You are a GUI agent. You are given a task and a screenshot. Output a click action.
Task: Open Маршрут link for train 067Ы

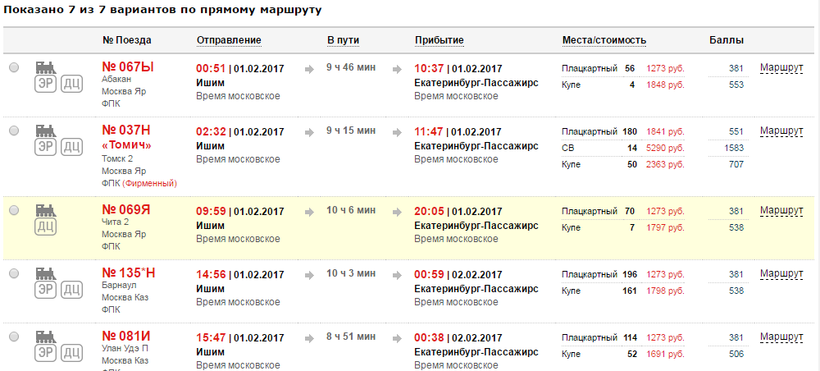pos(781,68)
